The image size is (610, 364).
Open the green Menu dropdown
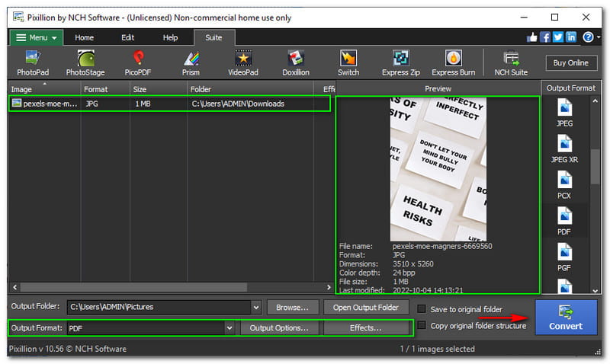pos(34,37)
